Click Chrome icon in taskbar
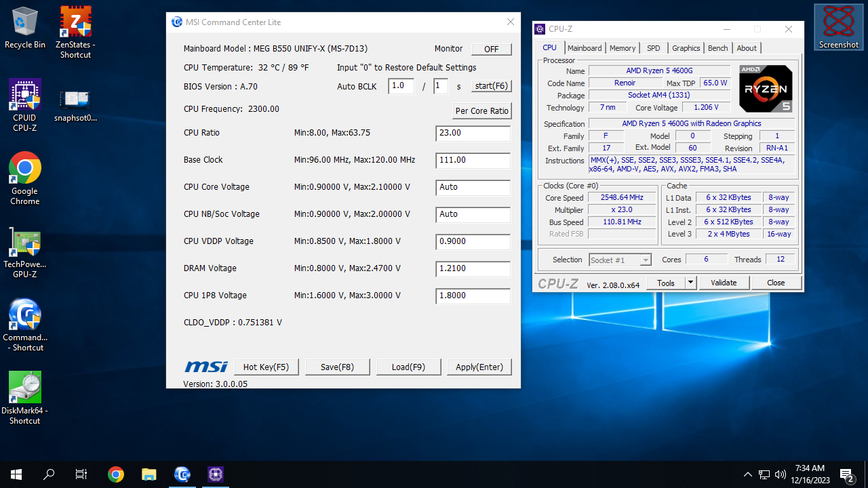 pyautogui.click(x=116, y=474)
